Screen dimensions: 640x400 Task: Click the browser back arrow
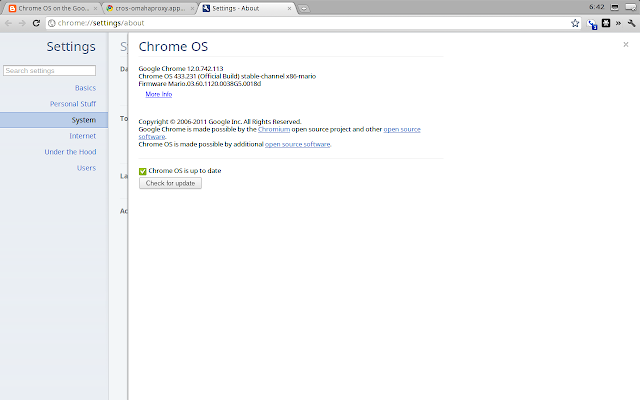tap(8, 23)
